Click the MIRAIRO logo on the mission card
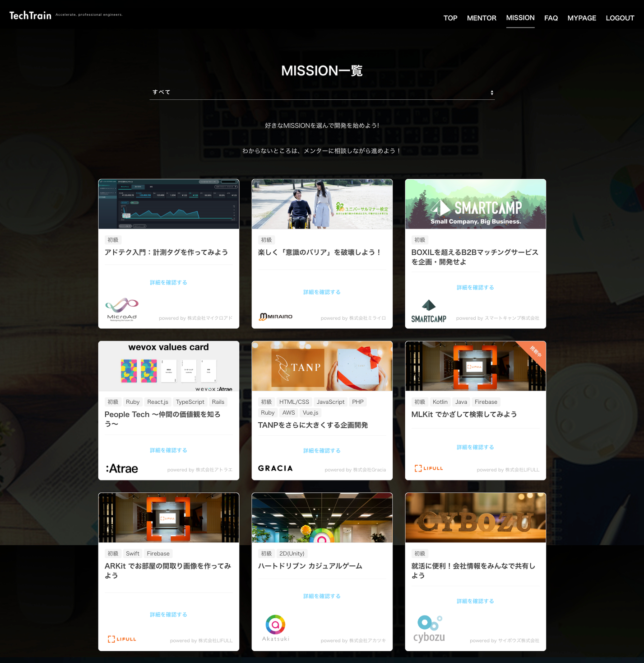Viewport: 644px width, 663px height. [276, 316]
